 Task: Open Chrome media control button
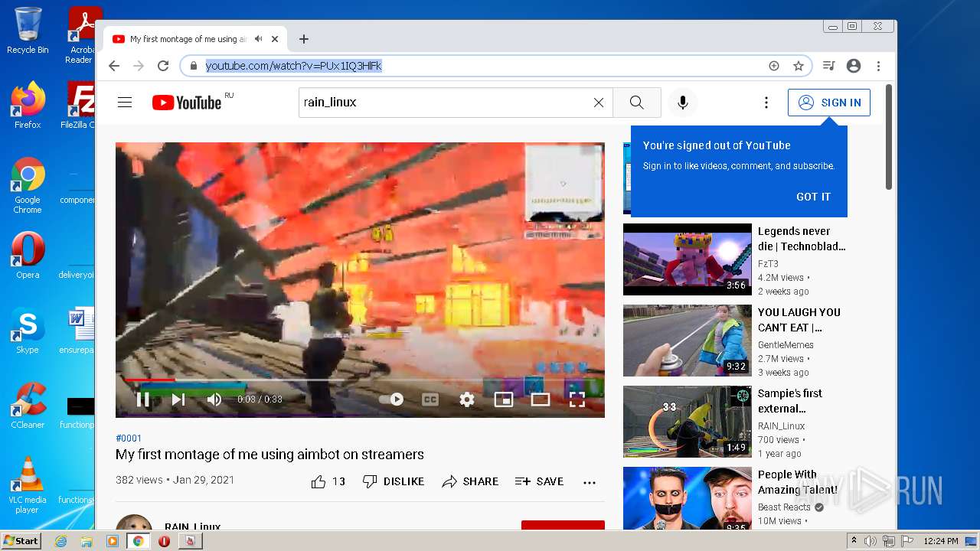tap(828, 66)
